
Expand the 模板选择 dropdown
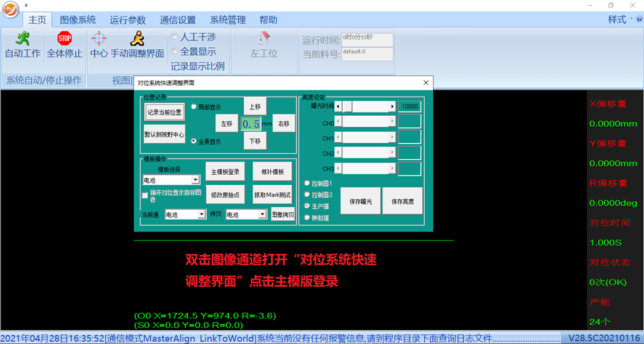click(195, 180)
